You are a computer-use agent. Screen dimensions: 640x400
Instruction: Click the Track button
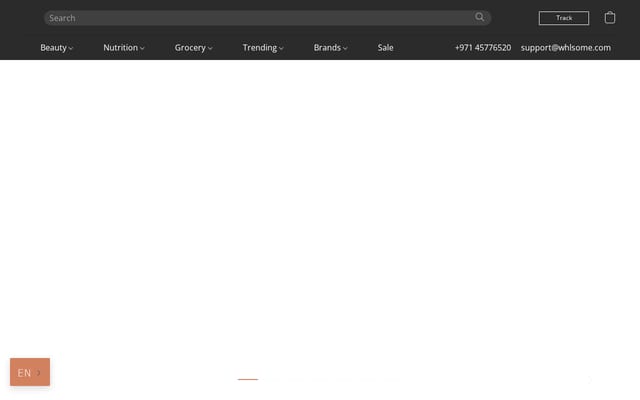pyautogui.click(x=564, y=18)
